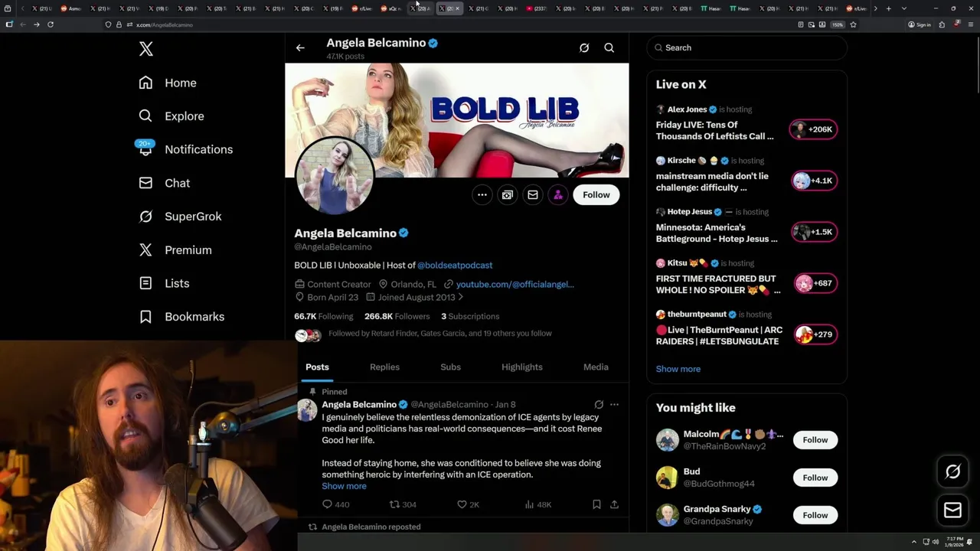980x551 pixels.
Task: Like the pinned post (2K)
Action: (468, 504)
